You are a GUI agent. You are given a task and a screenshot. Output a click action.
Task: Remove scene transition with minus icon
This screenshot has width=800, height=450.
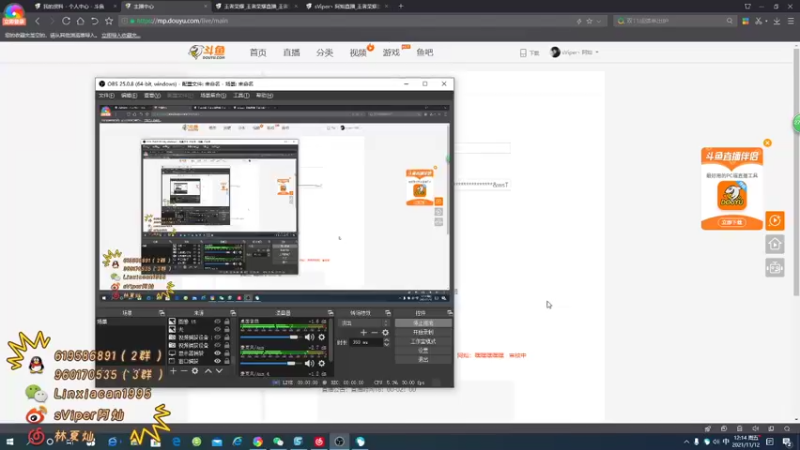click(374, 333)
